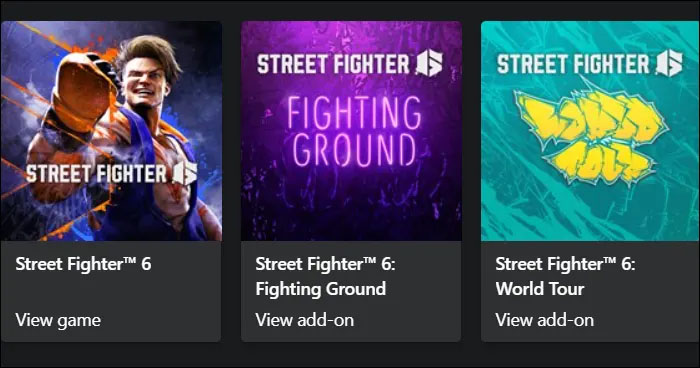
Task: Click the World Tour card info panel
Action: (x=590, y=292)
